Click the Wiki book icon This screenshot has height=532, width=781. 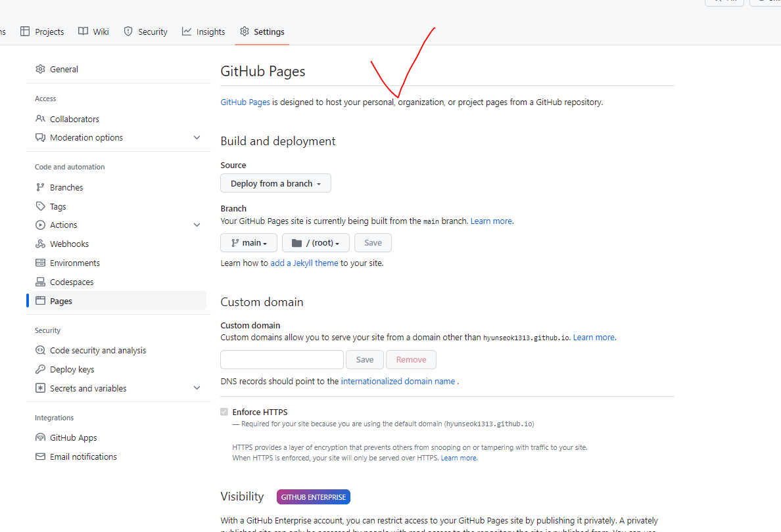click(83, 32)
